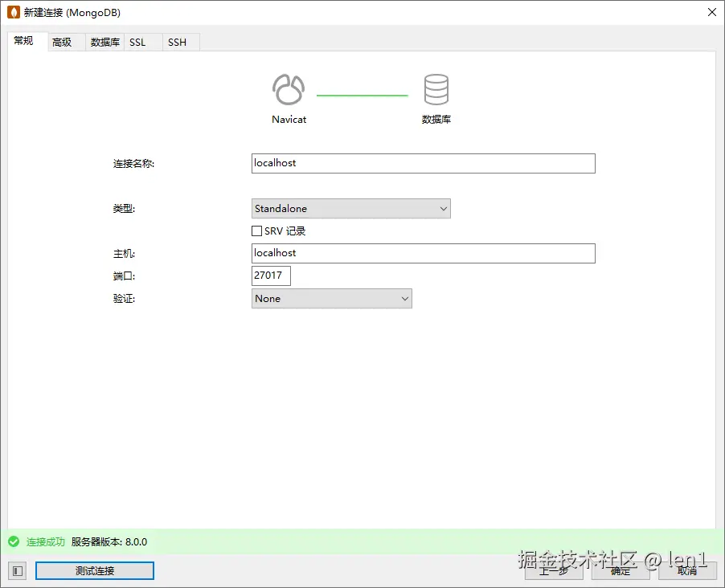Focus the 连接名称 input field
Screen dimensions: 725x588
pos(423,164)
